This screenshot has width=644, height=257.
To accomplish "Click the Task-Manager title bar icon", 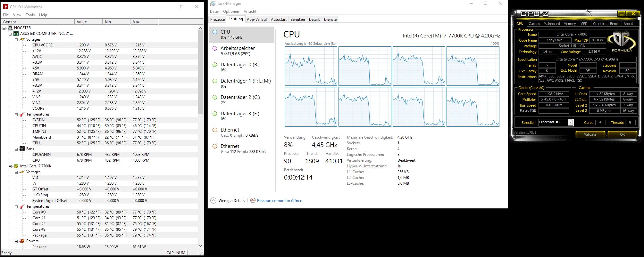I will click(213, 4).
